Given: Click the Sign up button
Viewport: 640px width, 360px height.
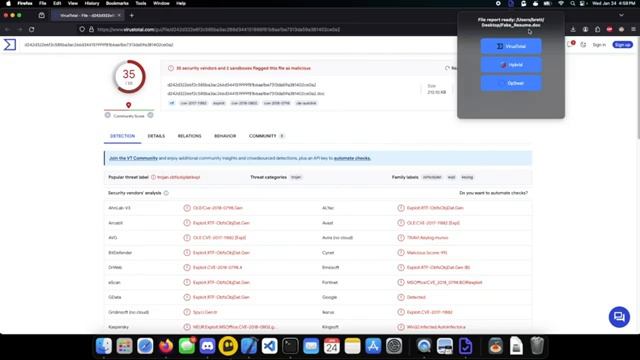Looking at the screenshot, I should (x=622, y=44).
